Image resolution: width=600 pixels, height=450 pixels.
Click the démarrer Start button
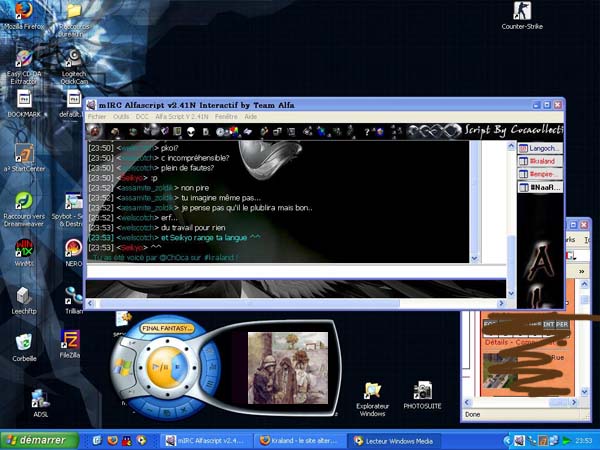click(39, 440)
